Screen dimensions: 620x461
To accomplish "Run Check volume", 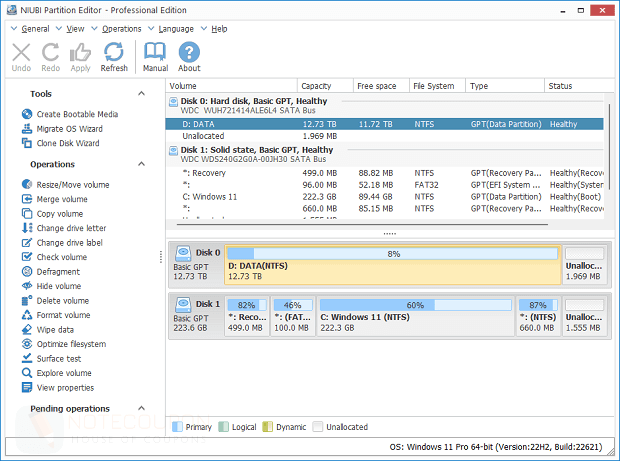I will 55,257.
